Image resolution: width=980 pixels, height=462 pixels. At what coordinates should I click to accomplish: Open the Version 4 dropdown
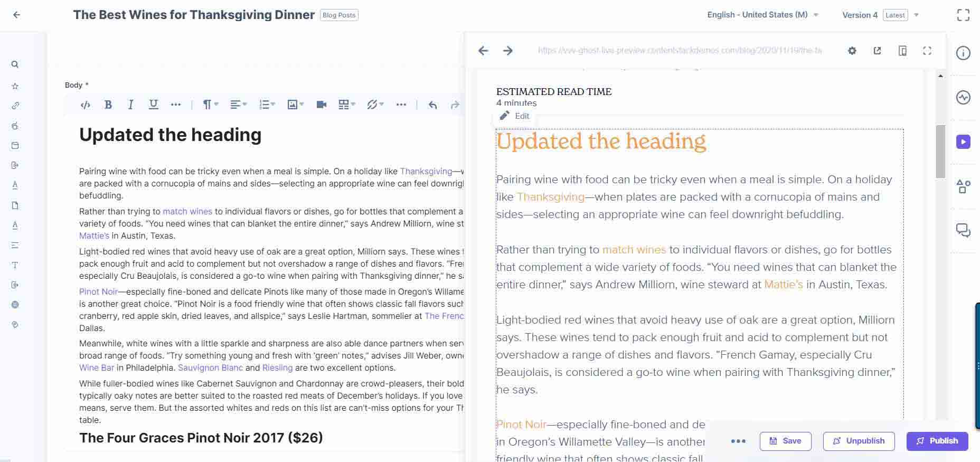tap(881, 15)
